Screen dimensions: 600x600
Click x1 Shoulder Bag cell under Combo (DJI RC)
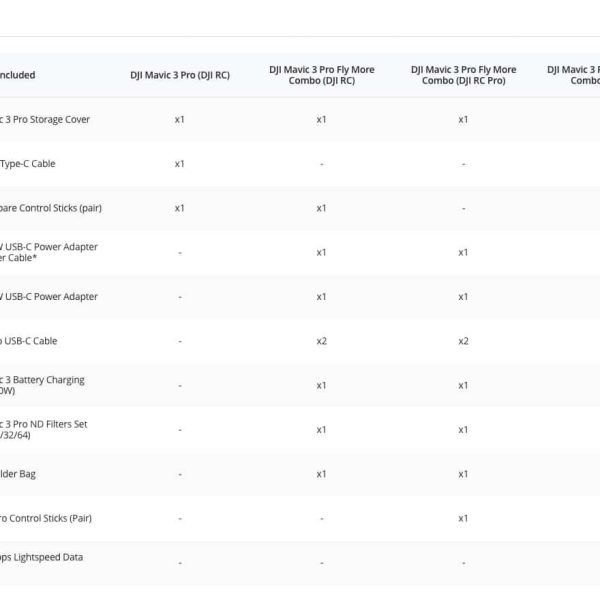(x=321, y=474)
